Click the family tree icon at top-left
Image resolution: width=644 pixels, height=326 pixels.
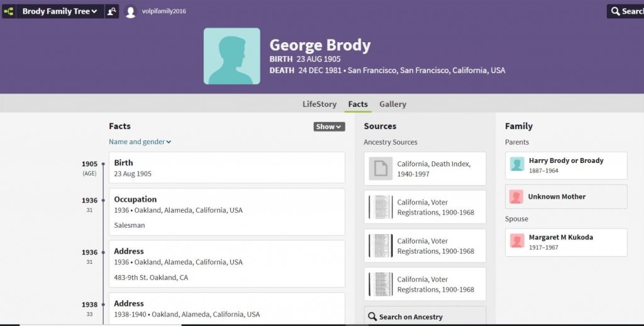tap(9, 11)
